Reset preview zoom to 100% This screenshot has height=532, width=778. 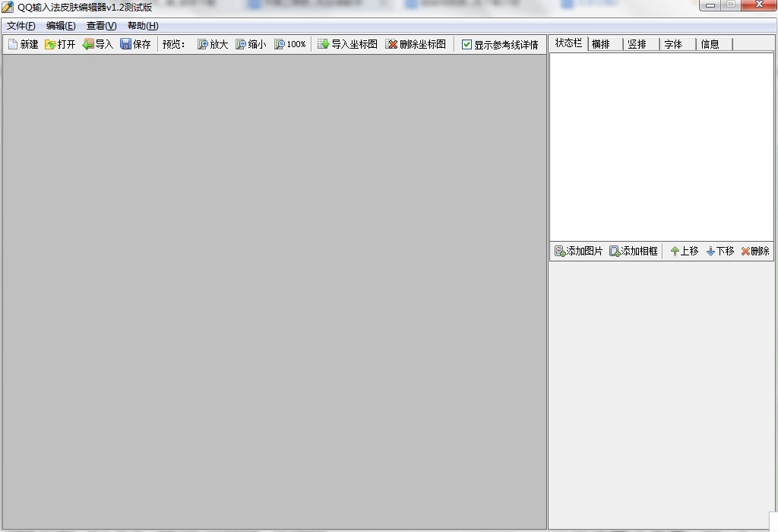click(289, 44)
